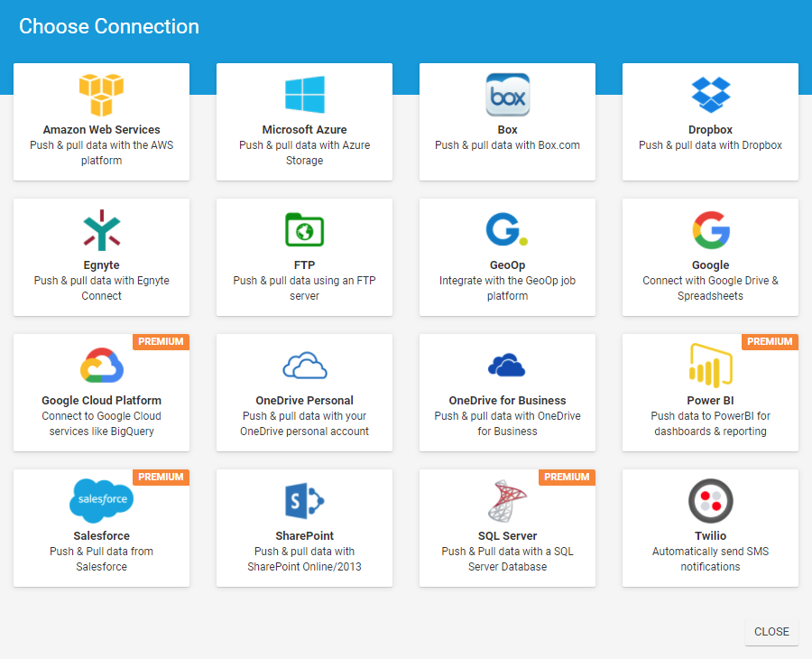Screen dimensions: 812x659
Task: Click the Salesforce cloud logo
Action: pos(101,500)
